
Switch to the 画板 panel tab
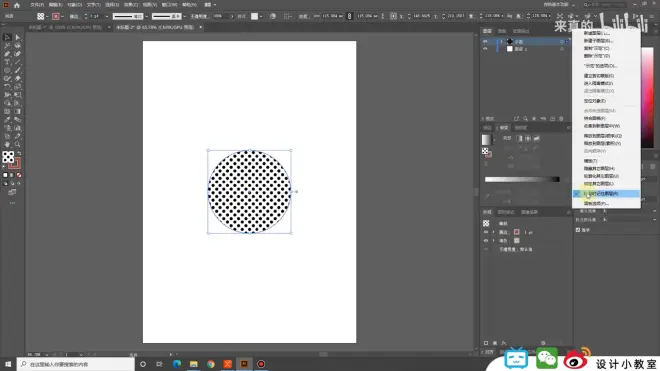pos(502,31)
